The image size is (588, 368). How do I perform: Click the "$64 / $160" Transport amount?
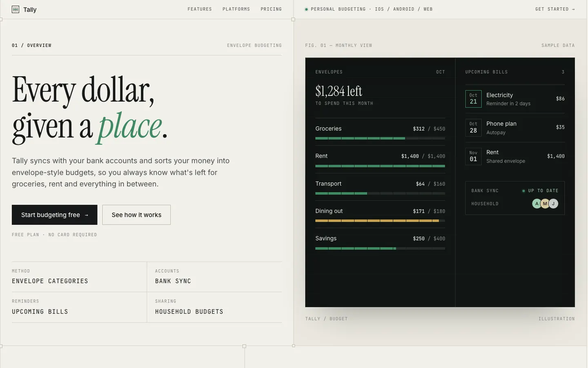[430, 184]
